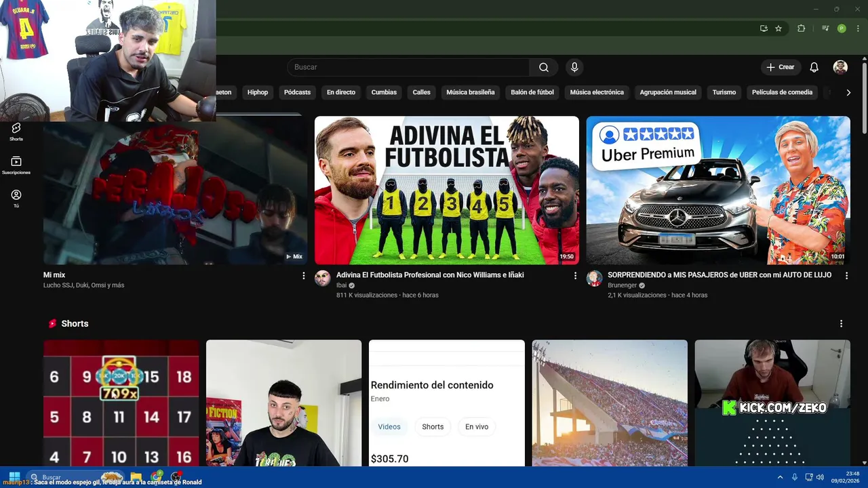Open the Shorts section three-dot menu
The height and width of the screenshot is (488, 868).
(x=841, y=324)
